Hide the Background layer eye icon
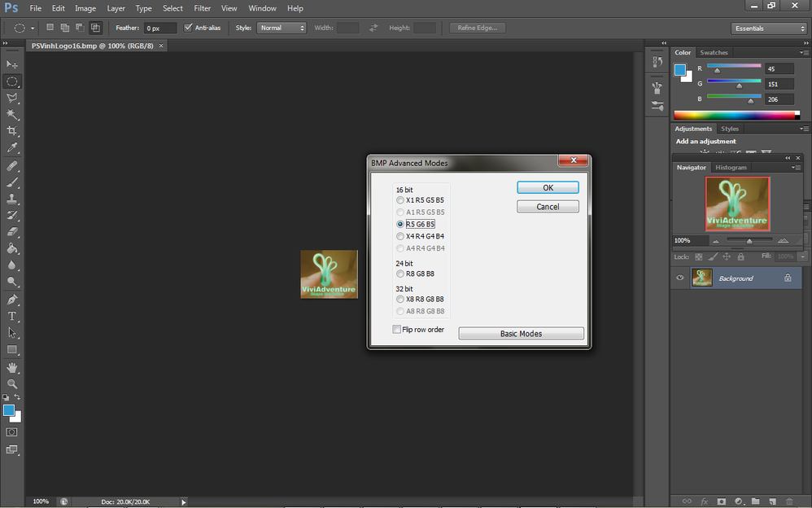Screen dimensions: 812x508 (680, 278)
